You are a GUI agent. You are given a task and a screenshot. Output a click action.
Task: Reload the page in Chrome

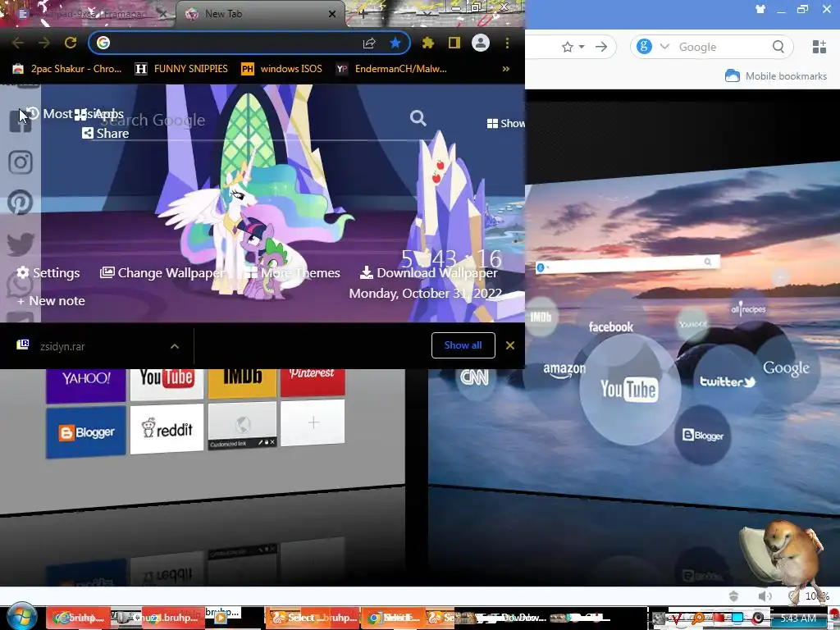71,43
